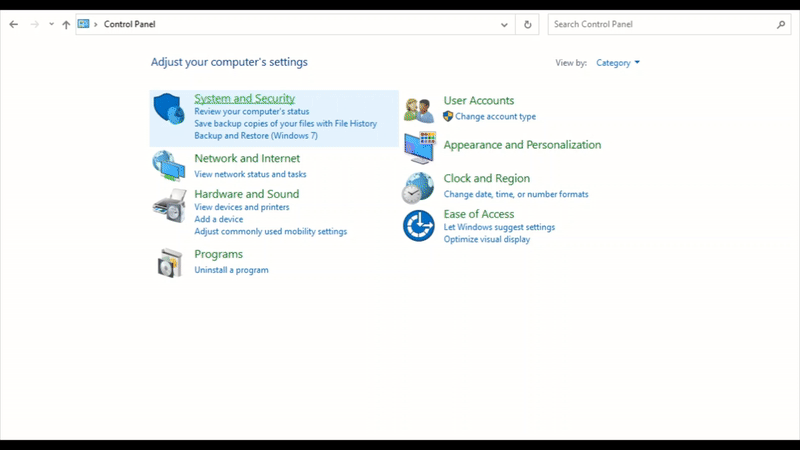This screenshot has height=450, width=800.
Task: Click the Clock and Region globe-clock icon
Action: [418, 188]
